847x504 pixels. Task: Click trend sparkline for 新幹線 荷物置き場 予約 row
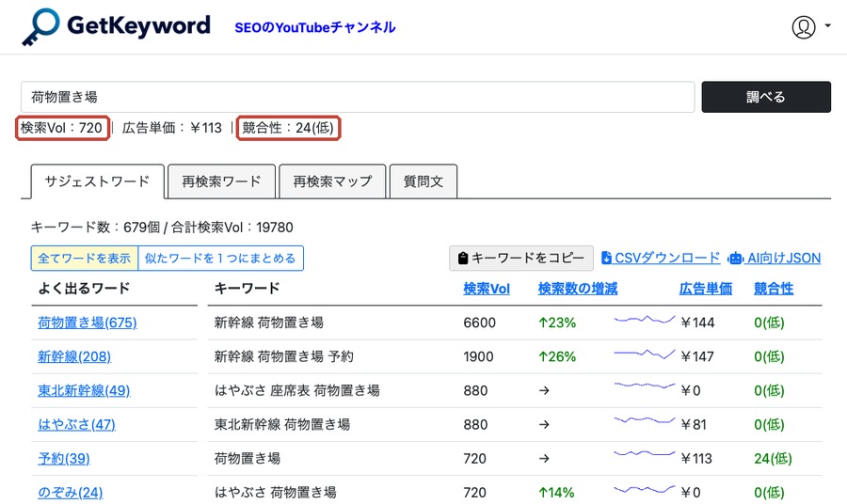[645, 354]
